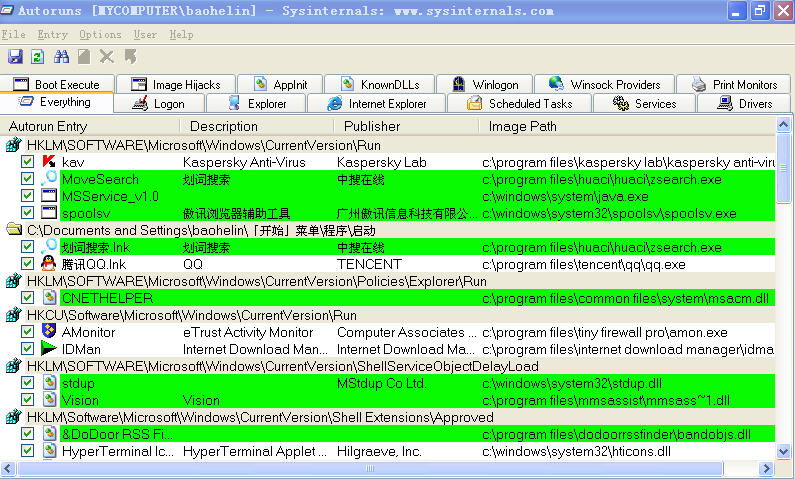Open the Options menu
The width and height of the screenshot is (795, 479).
tap(100, 35)
